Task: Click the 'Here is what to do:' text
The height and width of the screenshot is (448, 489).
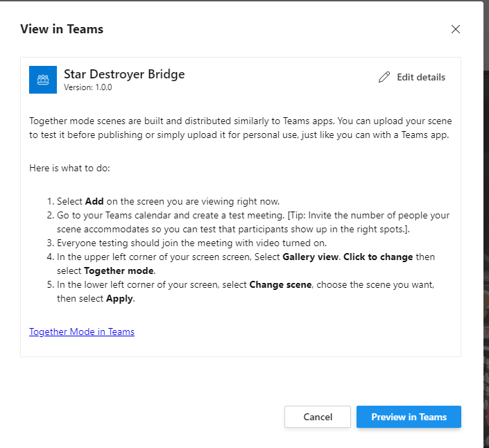Action: tap(69, 169)
